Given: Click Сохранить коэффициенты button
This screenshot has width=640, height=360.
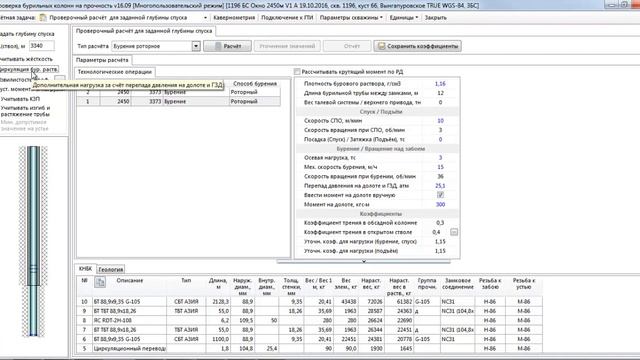Looking at the screenshot, I should (418, 46).
